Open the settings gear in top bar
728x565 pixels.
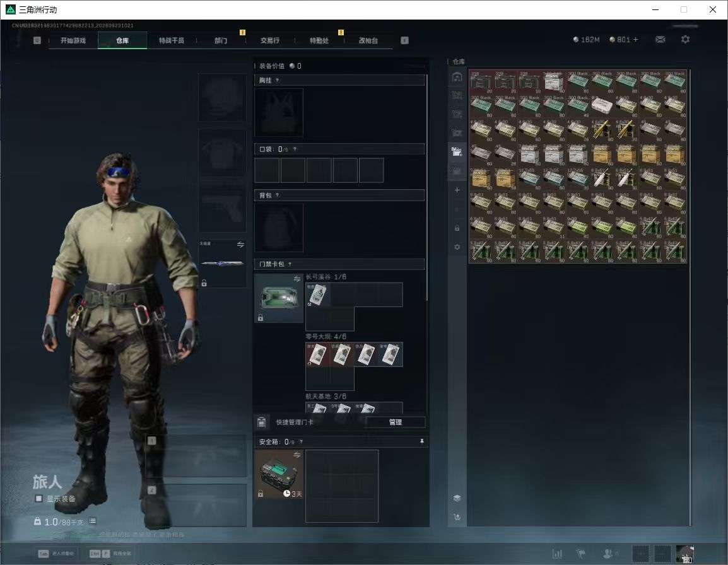685,40
